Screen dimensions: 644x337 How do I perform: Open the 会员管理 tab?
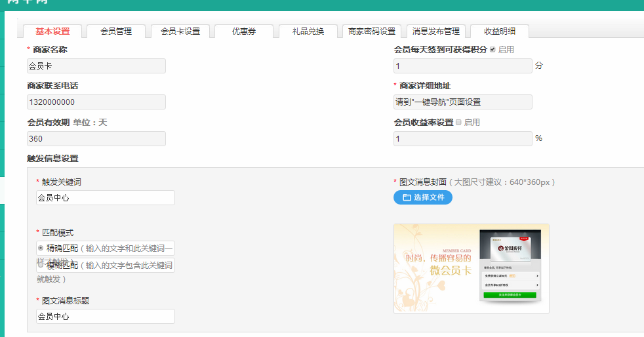coord(116,31)
